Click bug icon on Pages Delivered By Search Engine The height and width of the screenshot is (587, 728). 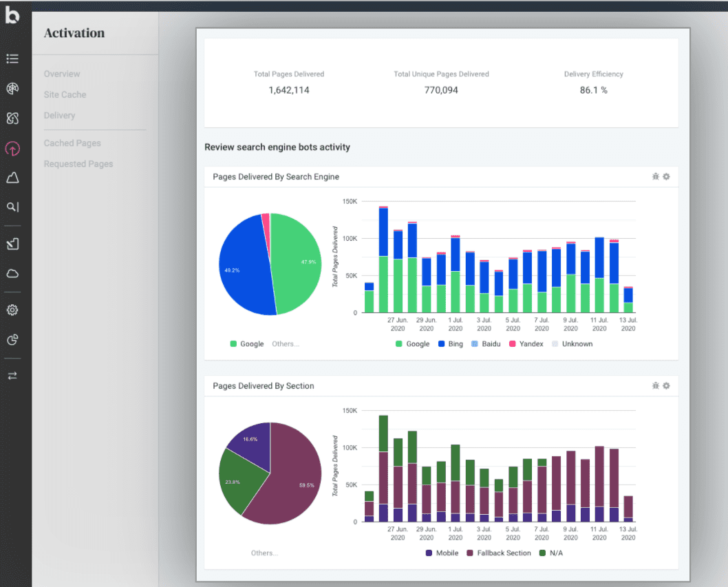(x=656, y=177)
